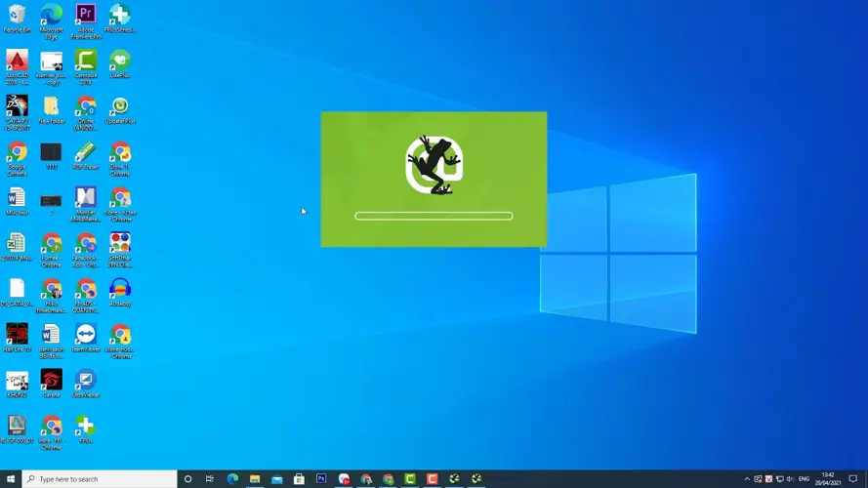Open the Microsoft Edge desktop shortcut

(51, 21)
